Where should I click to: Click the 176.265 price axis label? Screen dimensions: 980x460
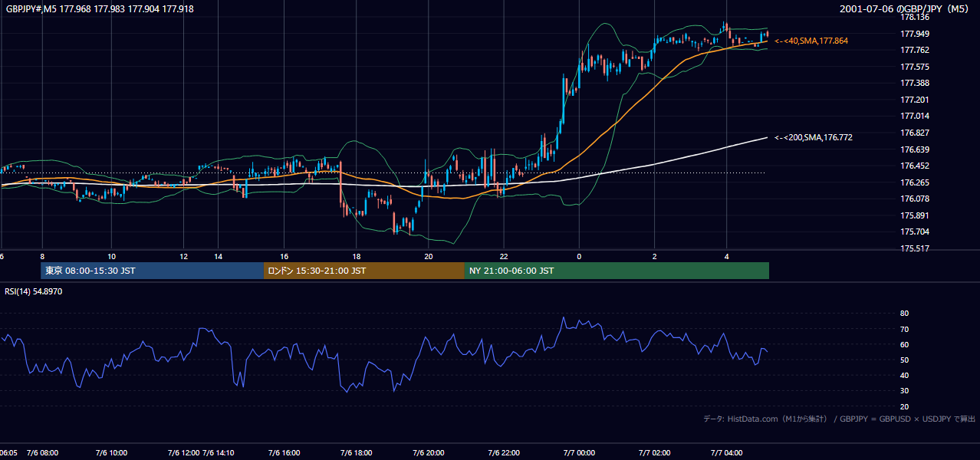click(915, 182)
